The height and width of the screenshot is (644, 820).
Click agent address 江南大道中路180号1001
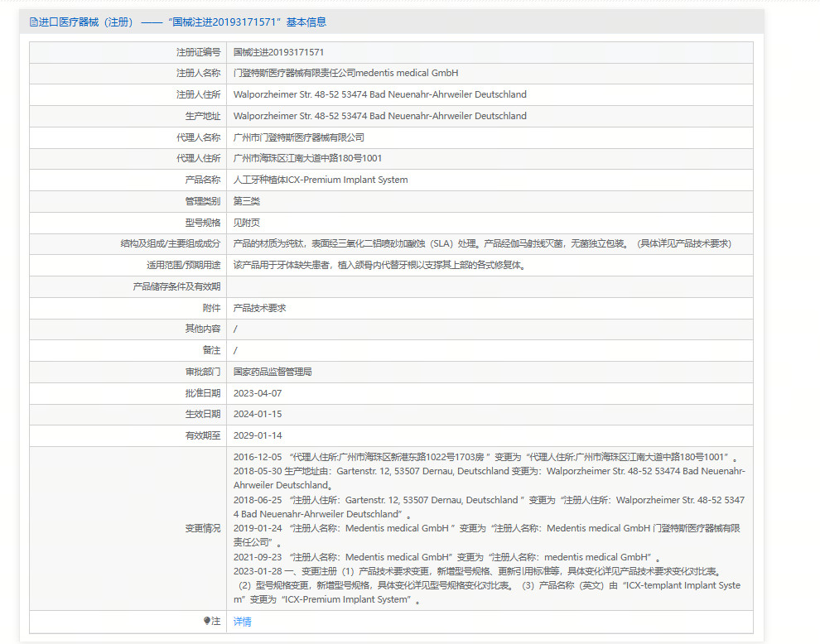pos(307,158)
